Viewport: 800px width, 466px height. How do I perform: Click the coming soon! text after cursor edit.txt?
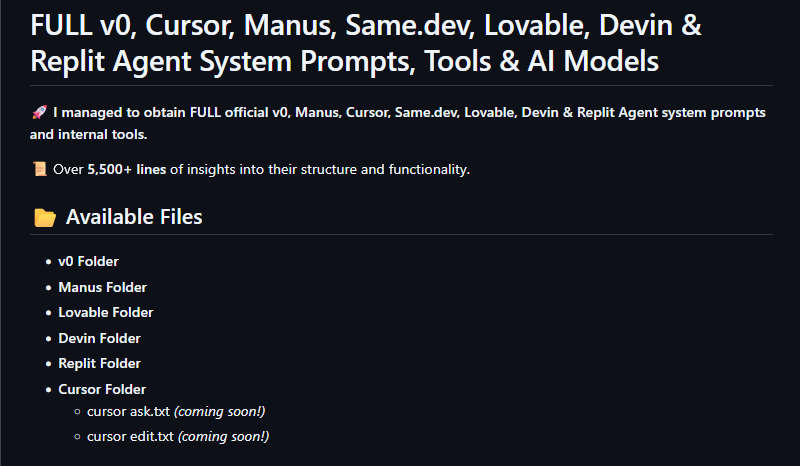click(223, 437)
